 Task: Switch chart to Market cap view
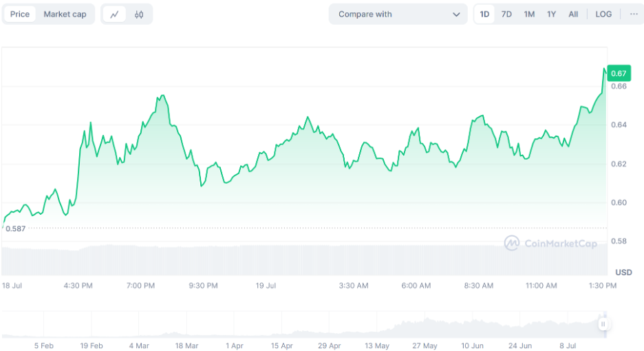(x=65, y=14)
